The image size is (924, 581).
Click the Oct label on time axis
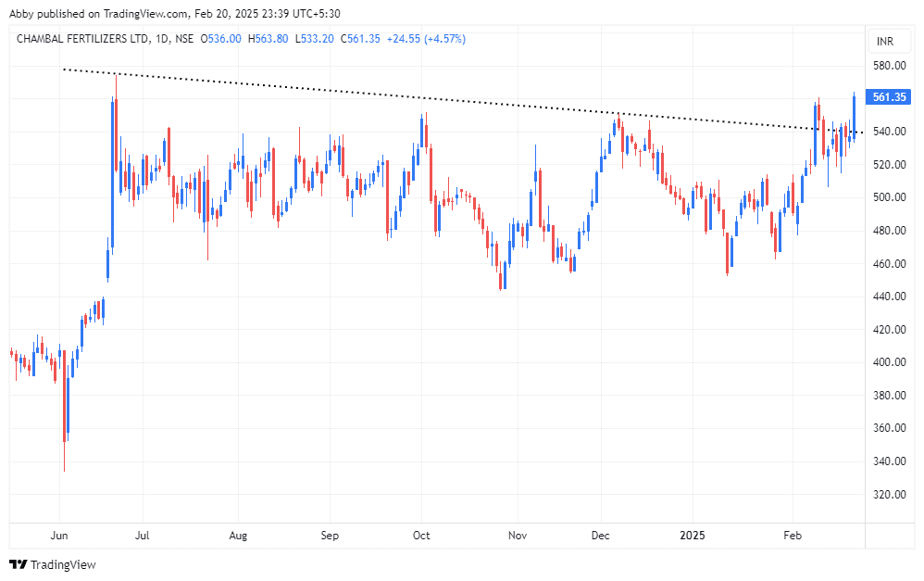coord(421,536)
